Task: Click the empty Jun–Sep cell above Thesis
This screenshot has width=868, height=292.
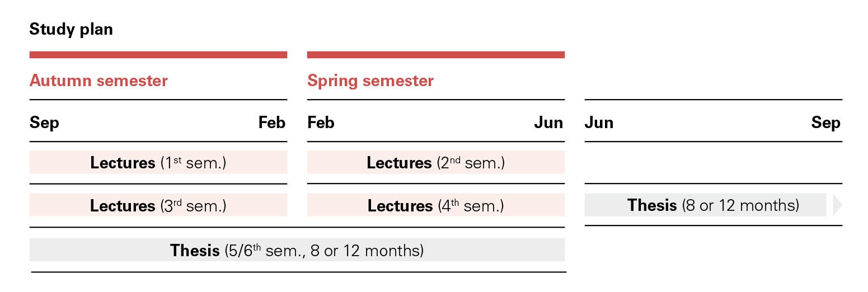Action: tap(713, 163)
